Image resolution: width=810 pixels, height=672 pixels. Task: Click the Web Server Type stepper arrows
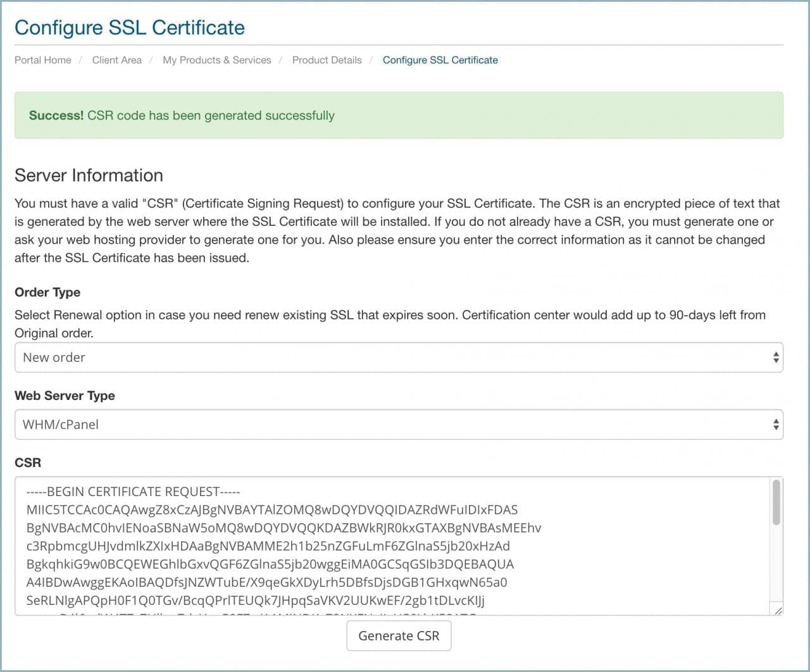(x=776, y=424)
